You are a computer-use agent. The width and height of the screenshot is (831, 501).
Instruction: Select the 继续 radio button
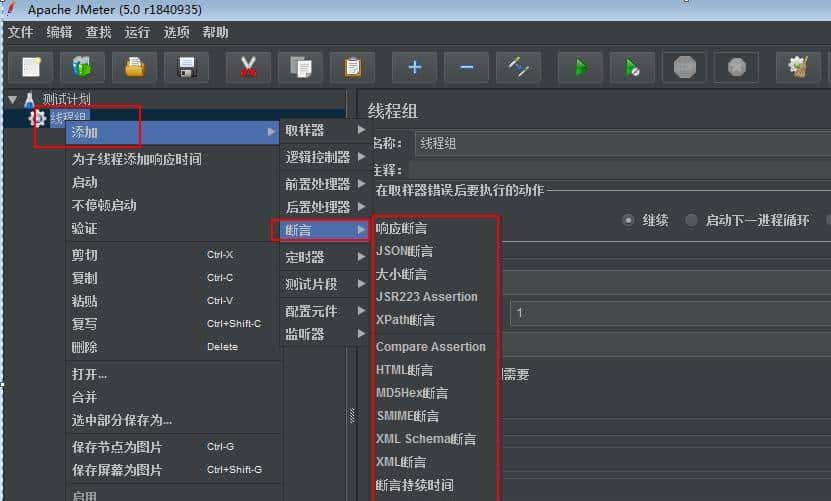628,220
